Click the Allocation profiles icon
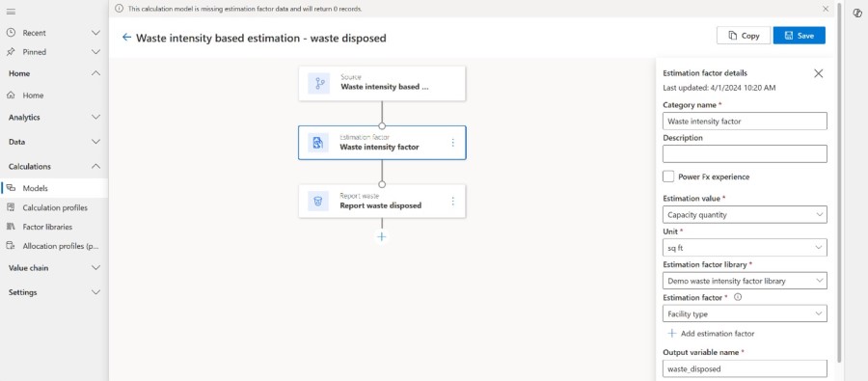This screenshot has width=868, height=381. click(11, 246)
